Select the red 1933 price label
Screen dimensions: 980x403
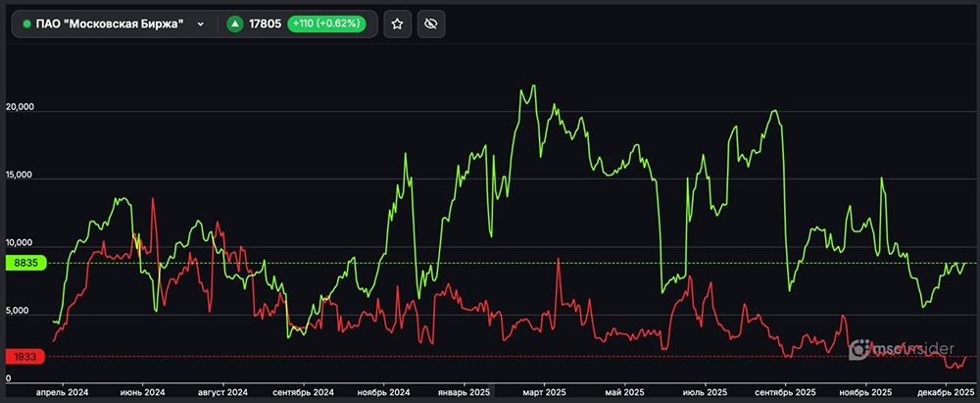point(24,357)
